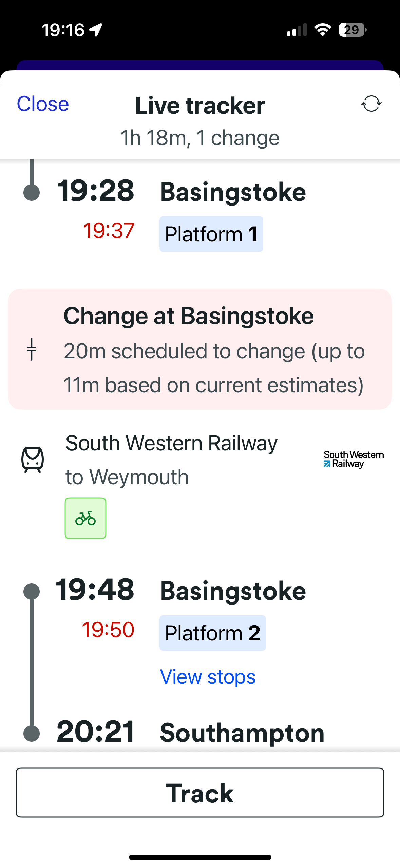Tap the 19:48 Basingstoke departure time
This screenshot has height=868, width=400.
[95, 590]
